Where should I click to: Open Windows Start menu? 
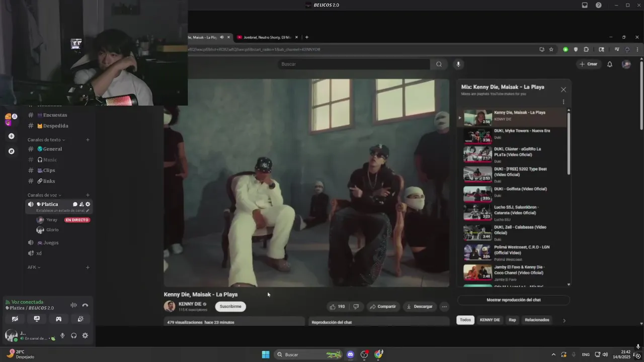pyautogui.click(x=266, y=354)
